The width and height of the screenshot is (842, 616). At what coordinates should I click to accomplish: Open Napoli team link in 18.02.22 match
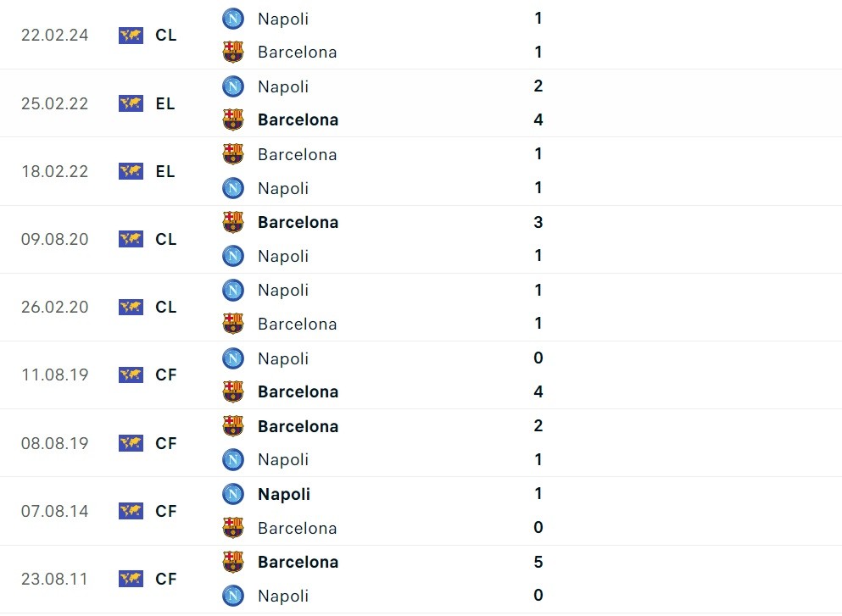coord(283,188)
